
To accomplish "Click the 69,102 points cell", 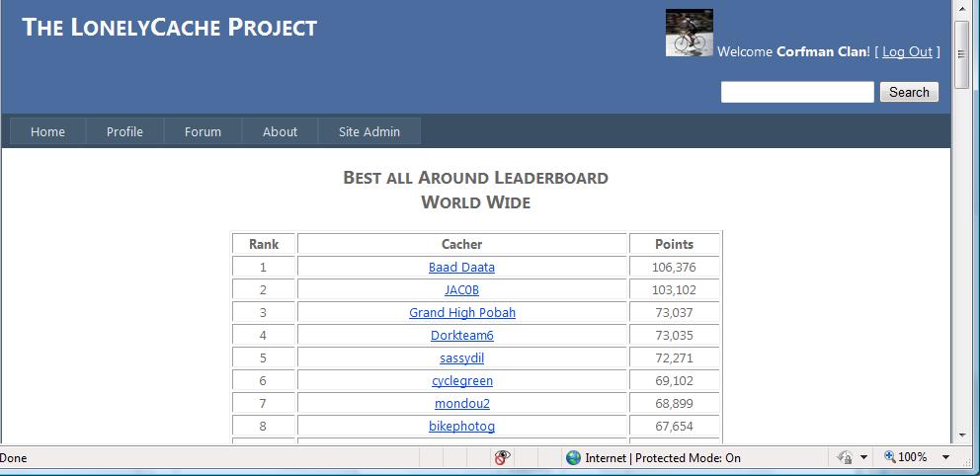I will pyautogui.click(x=674, y=380).
